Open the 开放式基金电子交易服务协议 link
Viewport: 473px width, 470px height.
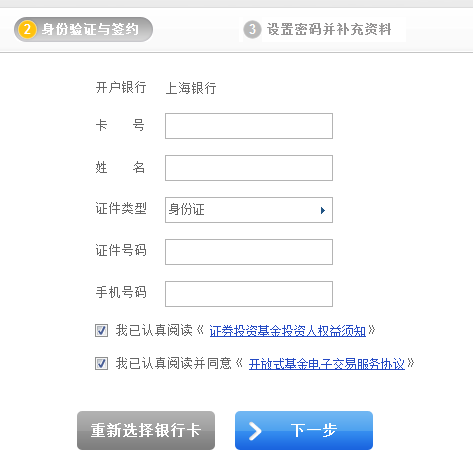coord(327,364)
